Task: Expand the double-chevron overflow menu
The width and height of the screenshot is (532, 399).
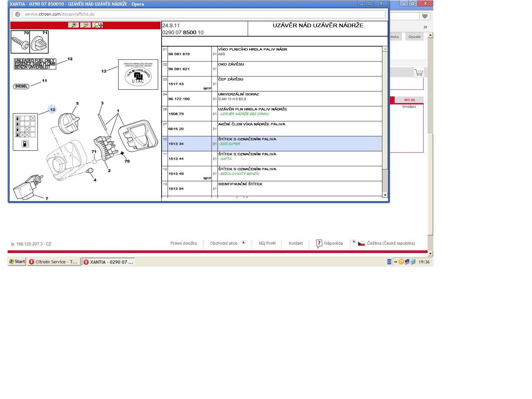Action: (425, 27)
